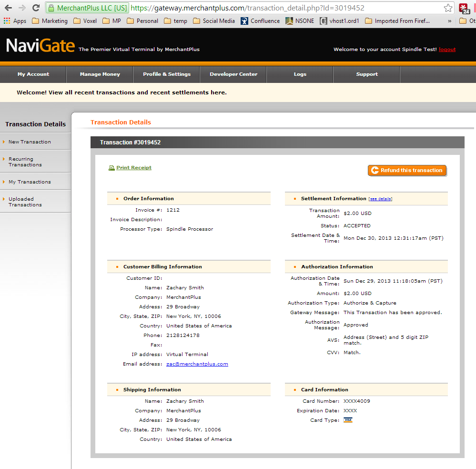This screenshot has width=476, height=469.
Task: Click the zac@merchantplus.com email link
Action: (197, 364)
